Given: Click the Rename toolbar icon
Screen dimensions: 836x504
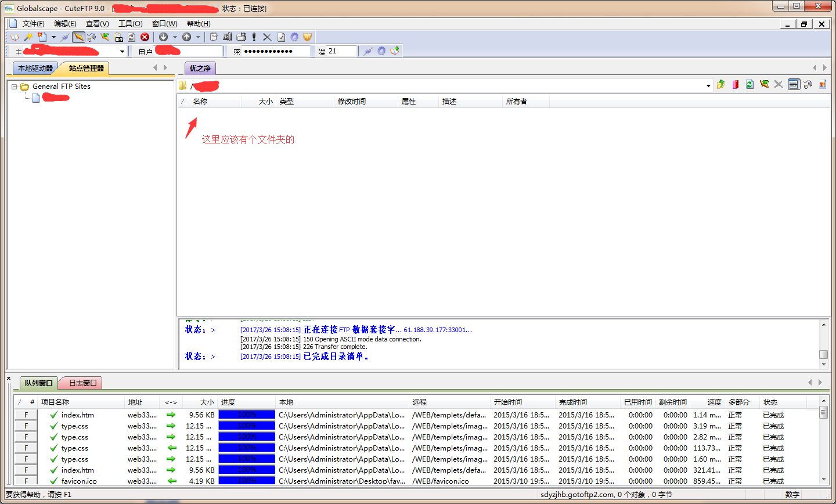Looking at the screenshot, I should (227, 37).
